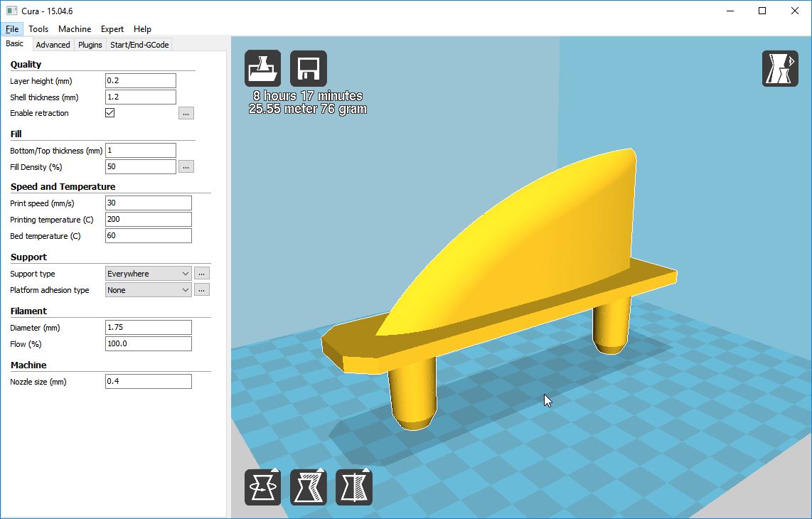The image size is (812, 519).
Task: Click the Filament section heading
Action: coord(28,311)
